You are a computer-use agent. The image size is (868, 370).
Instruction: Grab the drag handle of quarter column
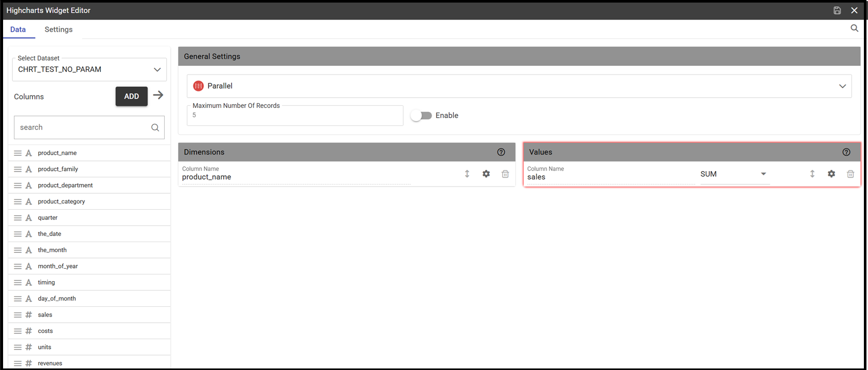17,218
